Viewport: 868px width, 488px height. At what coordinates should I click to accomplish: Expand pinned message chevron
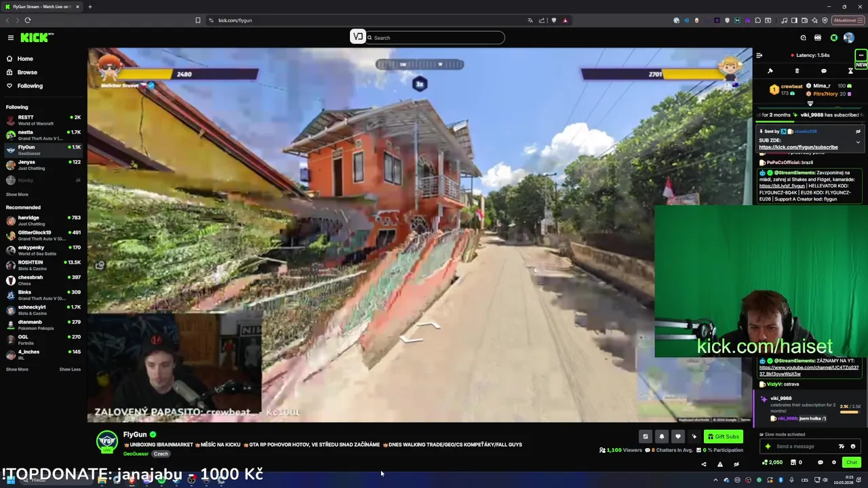pos(858,142)
